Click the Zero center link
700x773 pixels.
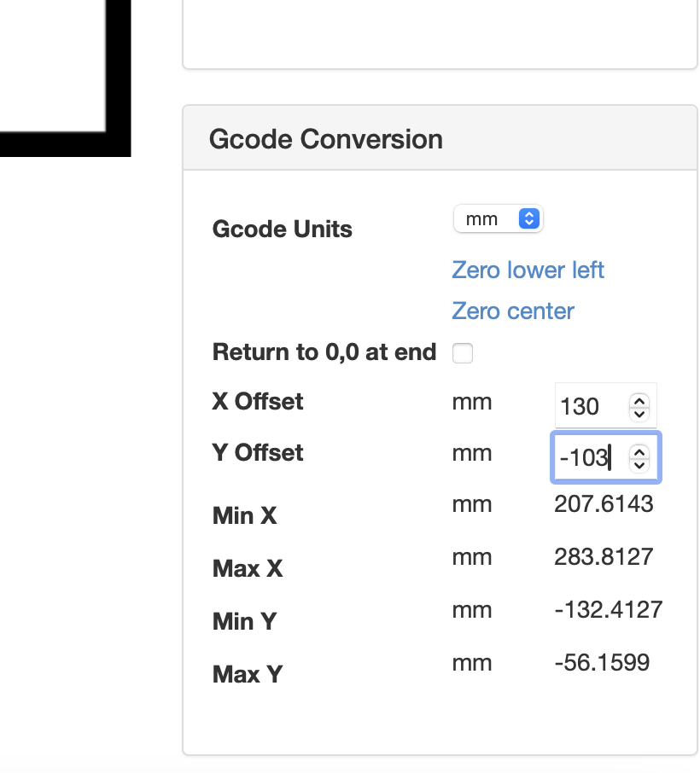pyautogui.click(x=512, y=311)
